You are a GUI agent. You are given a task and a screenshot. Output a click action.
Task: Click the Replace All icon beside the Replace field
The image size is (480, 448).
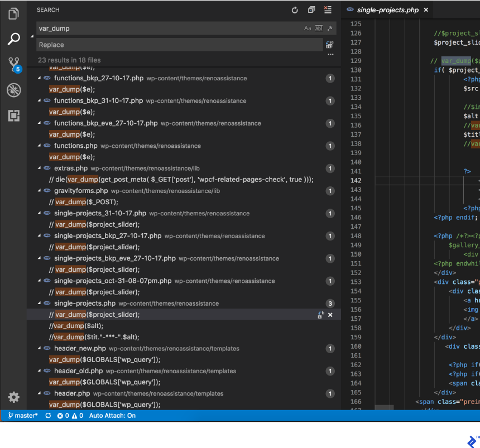[329, 44]
